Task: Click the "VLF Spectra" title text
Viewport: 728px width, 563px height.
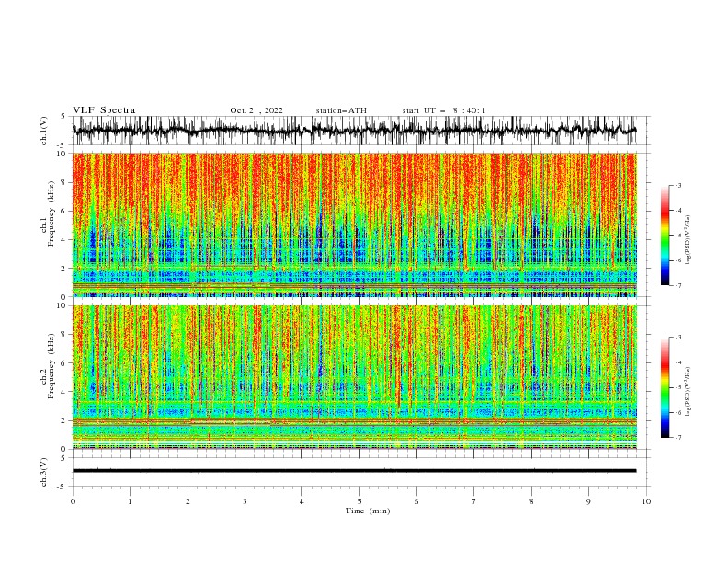Action: click(104, 110)
